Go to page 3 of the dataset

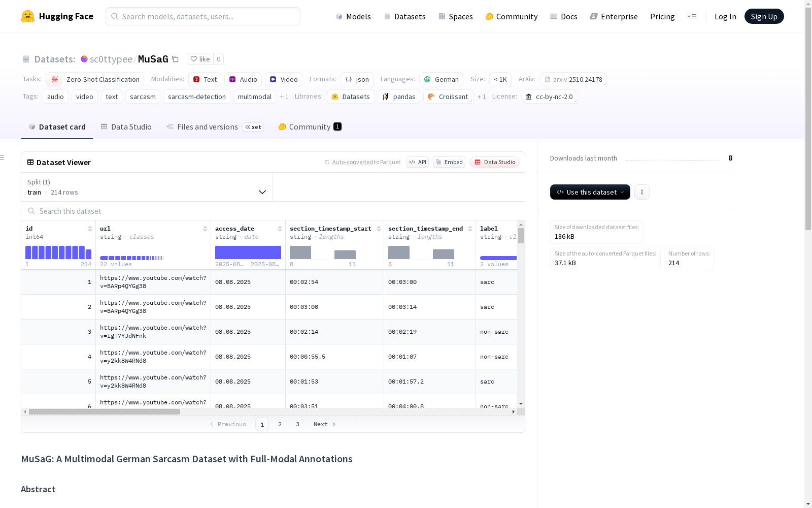point(297,424)
